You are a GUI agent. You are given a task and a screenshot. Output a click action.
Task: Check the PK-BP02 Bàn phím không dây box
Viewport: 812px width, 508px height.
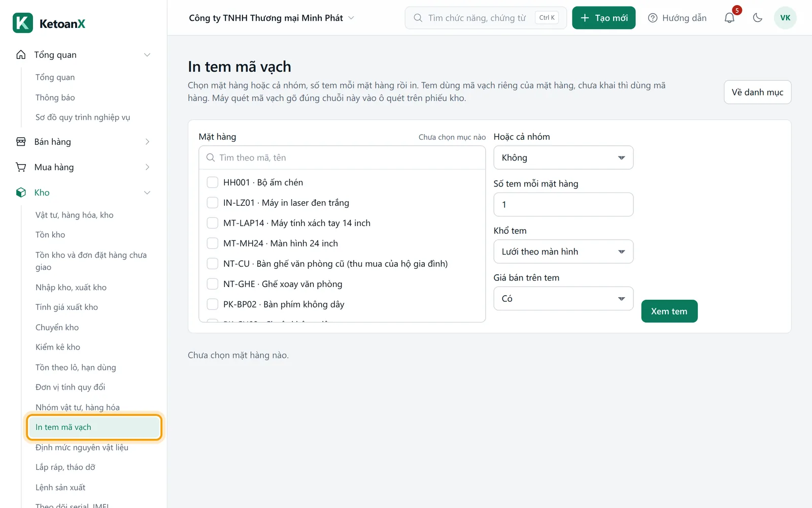(x=213, y=304)
